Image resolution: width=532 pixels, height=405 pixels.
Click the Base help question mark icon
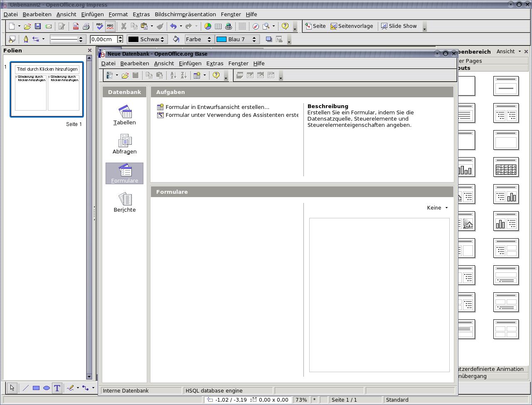[216, 75]
